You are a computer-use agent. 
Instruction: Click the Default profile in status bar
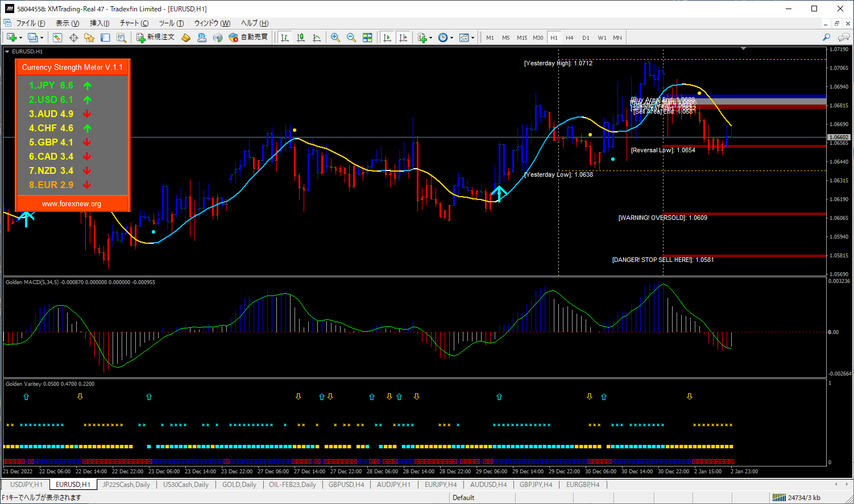pyautogui.click(x=463, y=498)
